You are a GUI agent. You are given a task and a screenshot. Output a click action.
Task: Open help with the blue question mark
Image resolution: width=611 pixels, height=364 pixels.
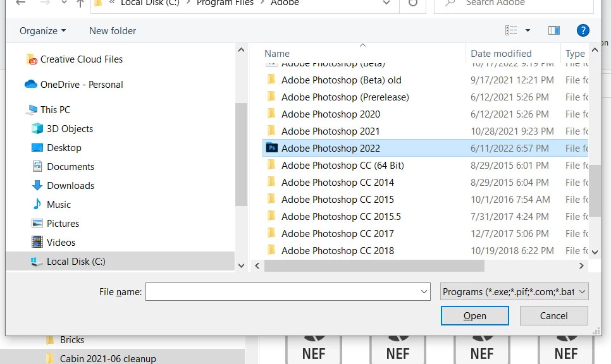583,30
